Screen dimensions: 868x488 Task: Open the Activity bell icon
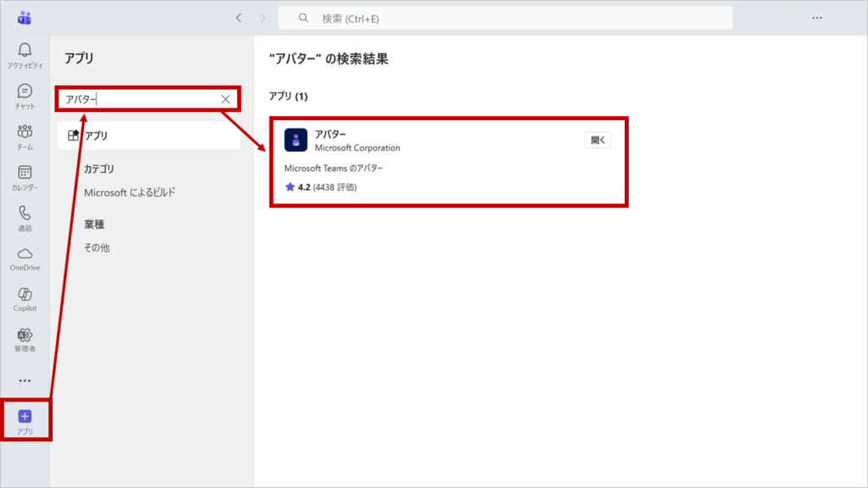click(25, 51)
